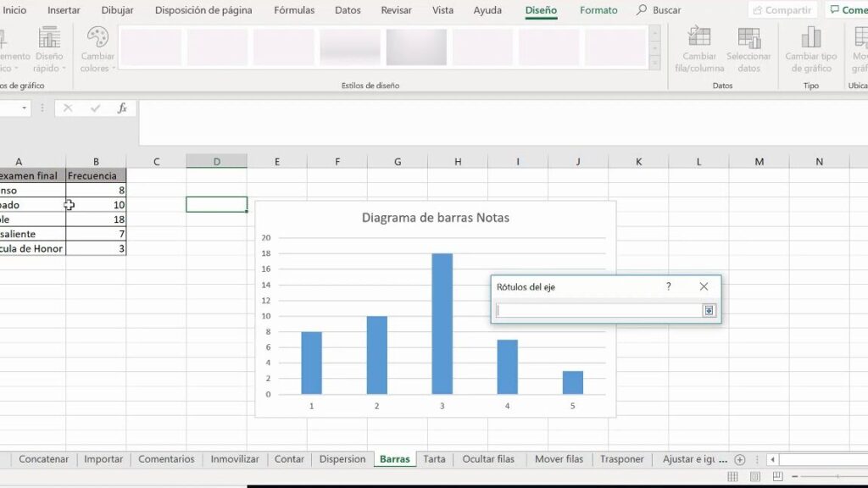868x488 pixels.
Task: Open Seleccionar datos from the ribbon
Action: pos(748,39)
